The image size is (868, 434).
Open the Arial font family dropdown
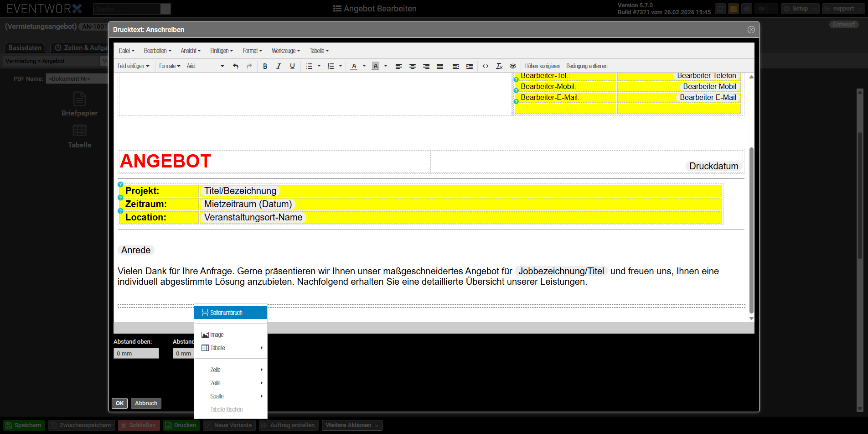point(205,66)
